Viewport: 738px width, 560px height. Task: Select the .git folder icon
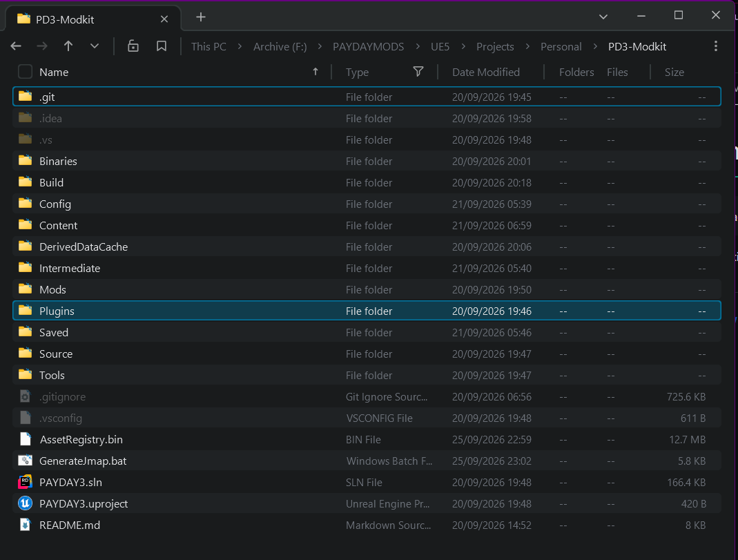point(25,96)
